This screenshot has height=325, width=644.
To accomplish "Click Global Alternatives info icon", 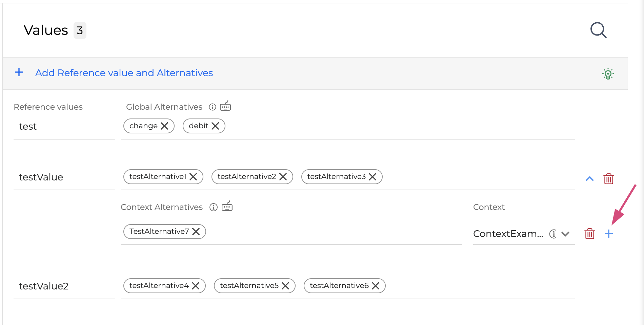I will click(213, 107).
